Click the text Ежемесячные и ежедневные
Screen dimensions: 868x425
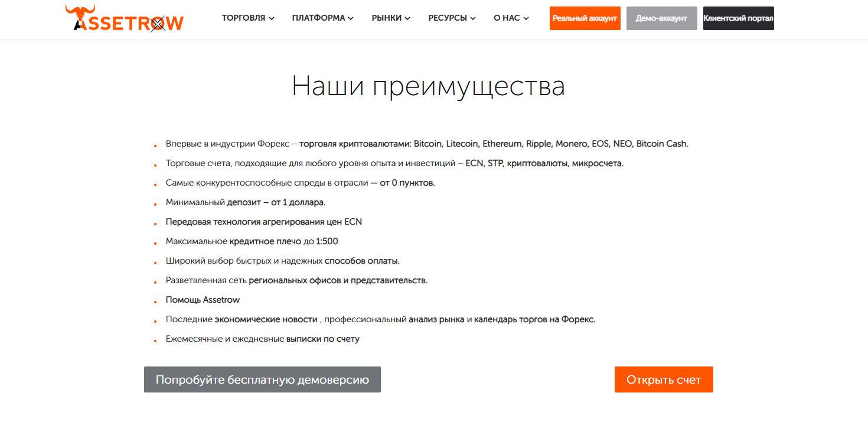(x=225, y=339)
